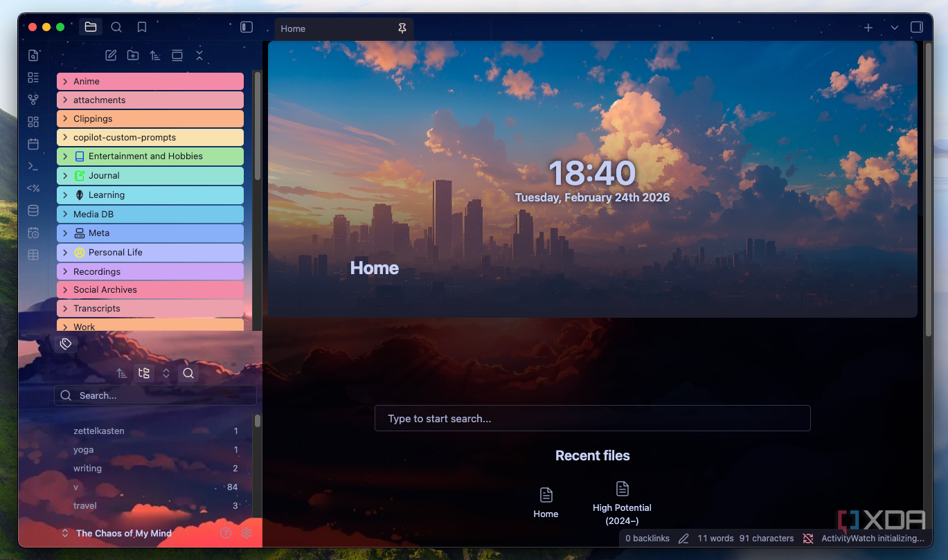Toggle pin on the Home tab

402,28
